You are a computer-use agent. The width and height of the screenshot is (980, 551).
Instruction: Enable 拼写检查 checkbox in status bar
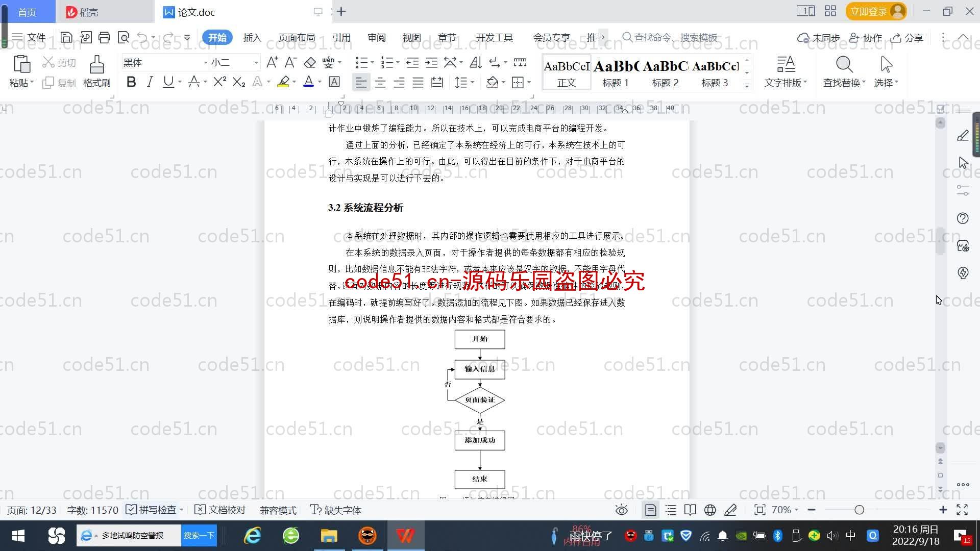pyautogui.click(x=132, y=510)
